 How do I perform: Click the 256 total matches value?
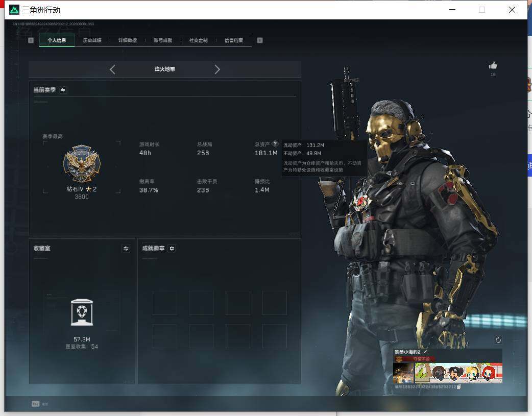tap(203, 153)
